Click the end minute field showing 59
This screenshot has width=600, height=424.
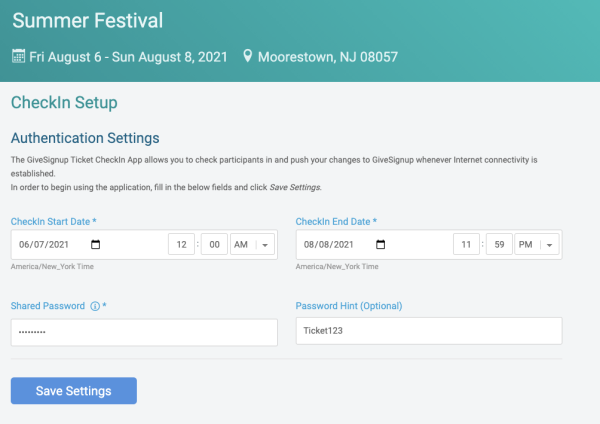coord(499,244)
